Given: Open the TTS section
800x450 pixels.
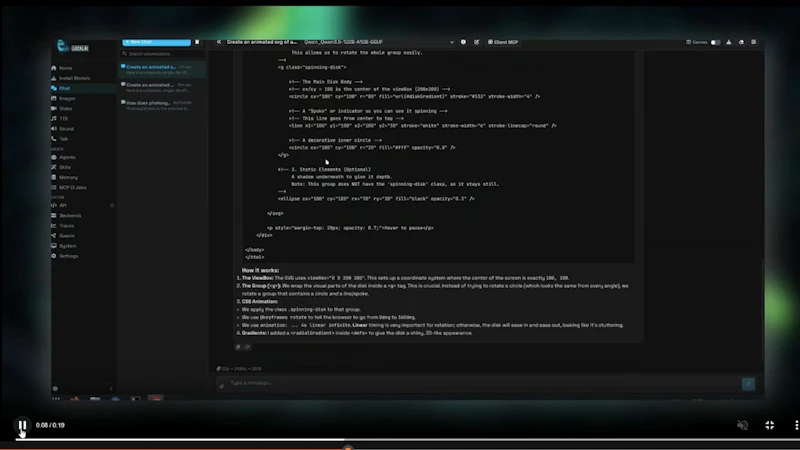Looking at the screenshot, I should 63,118.
